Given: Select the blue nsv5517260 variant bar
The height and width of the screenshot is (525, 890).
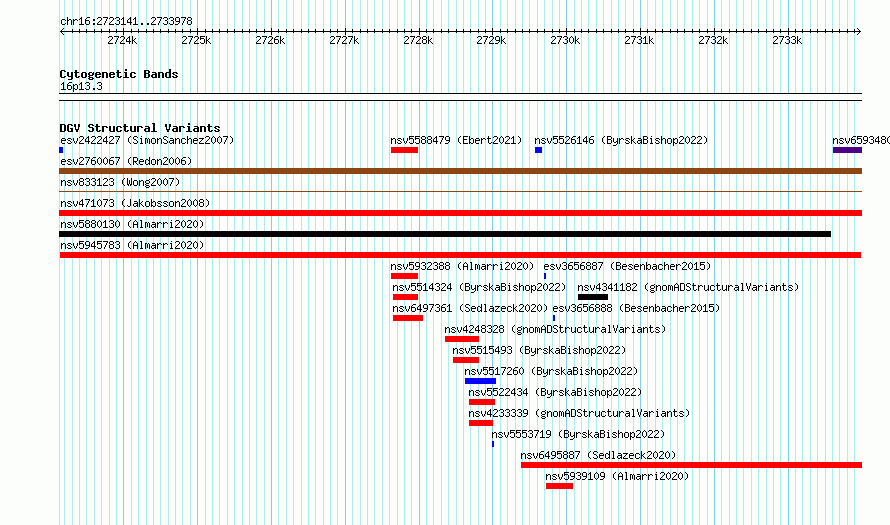Looking at the screenshot, I should click(x=480, y=381).
